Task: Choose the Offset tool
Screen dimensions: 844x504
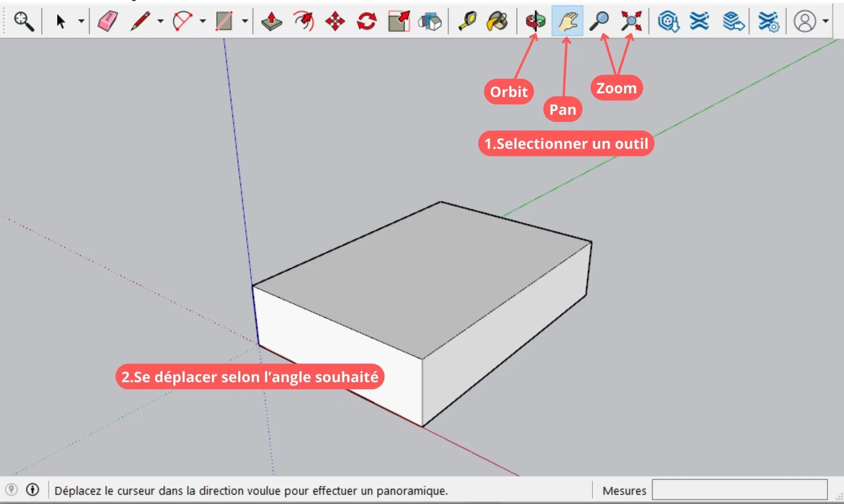Action: pyautogui.click(x=304, y=21)
